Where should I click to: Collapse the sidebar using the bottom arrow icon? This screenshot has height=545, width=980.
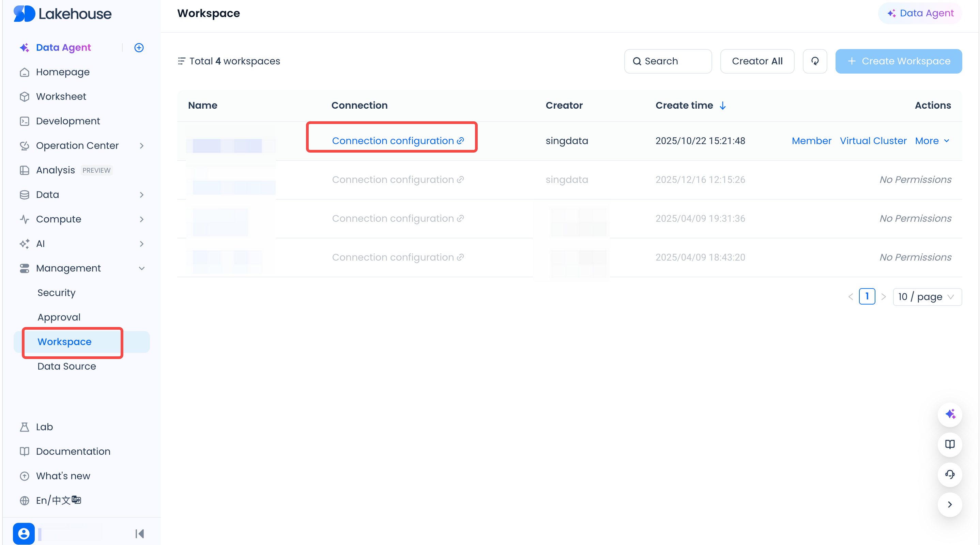pos(140,534)
